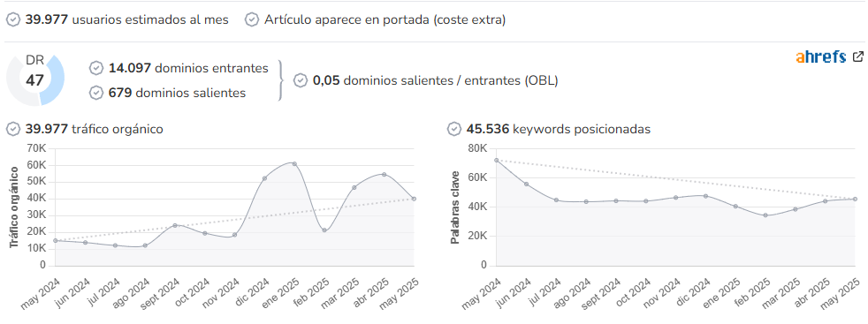Click '679 dominios salientes' text
Image resolution: width=868 pixels, height=324 pixels.
tap(177, 93)
